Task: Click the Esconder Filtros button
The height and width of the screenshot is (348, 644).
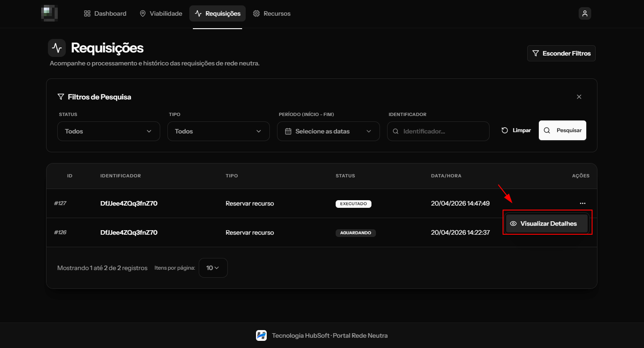Action: [561, 53]
